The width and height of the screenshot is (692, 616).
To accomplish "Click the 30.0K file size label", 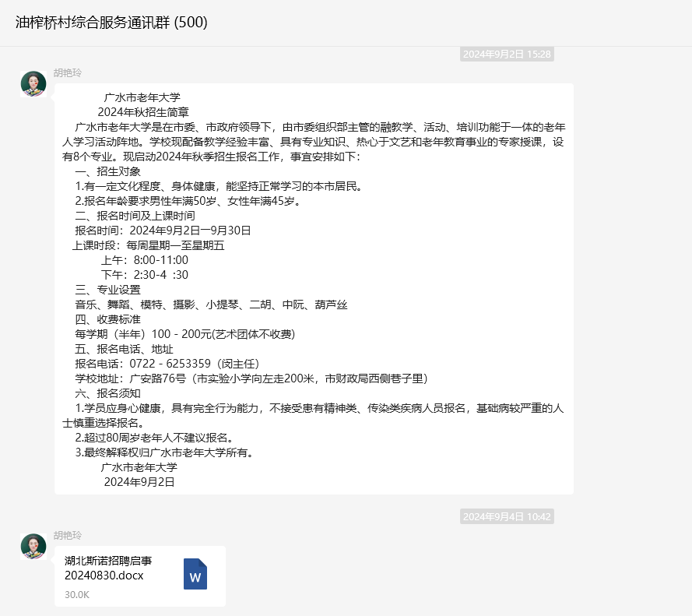I will point(77,595).
